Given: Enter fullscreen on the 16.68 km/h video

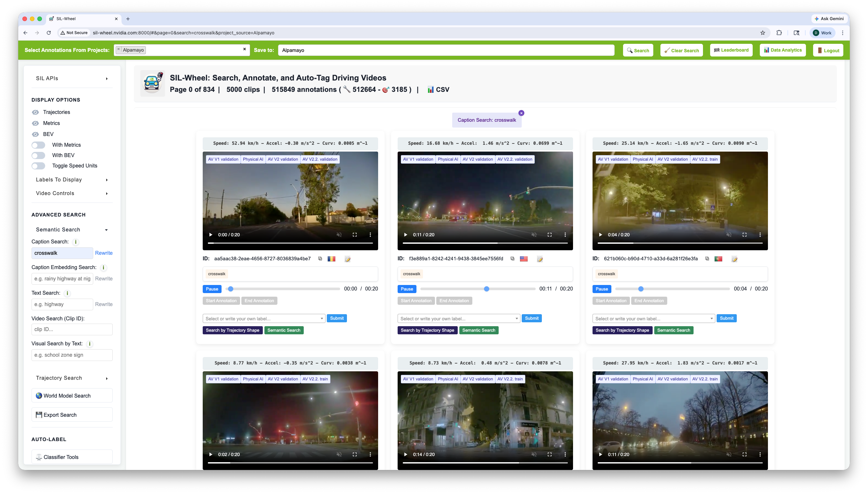Looking at the screenshot, I should (550, 235).
